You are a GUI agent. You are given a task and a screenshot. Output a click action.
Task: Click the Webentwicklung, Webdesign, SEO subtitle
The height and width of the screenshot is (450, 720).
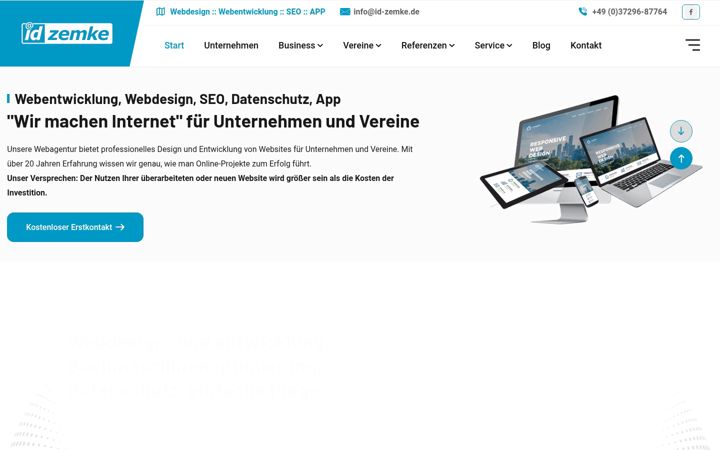178,99
